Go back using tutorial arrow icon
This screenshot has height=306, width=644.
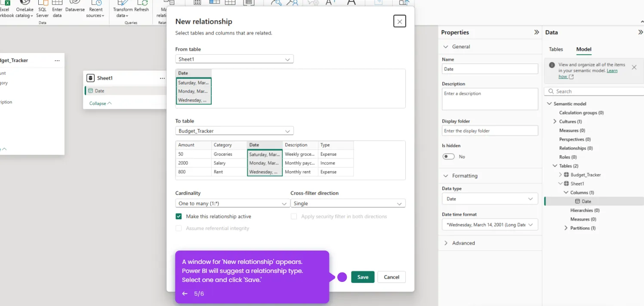point(185,294)
